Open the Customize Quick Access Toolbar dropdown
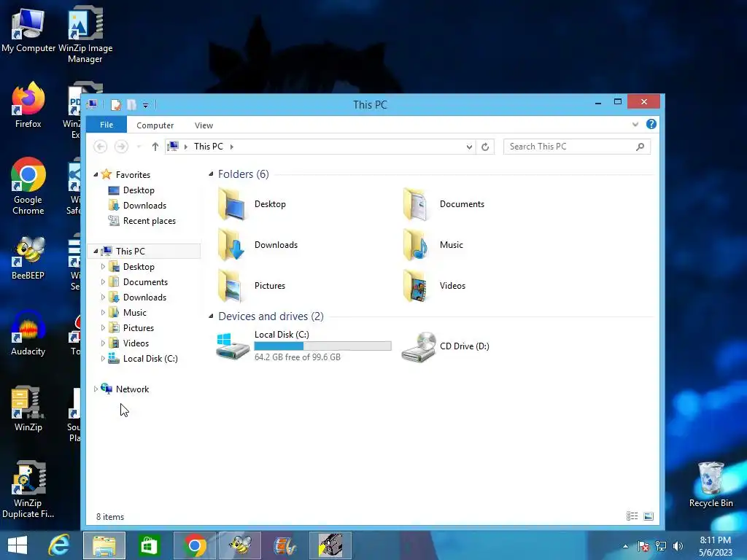The height and width of the screenshot is (560, 747). click(x=145, y=105)
